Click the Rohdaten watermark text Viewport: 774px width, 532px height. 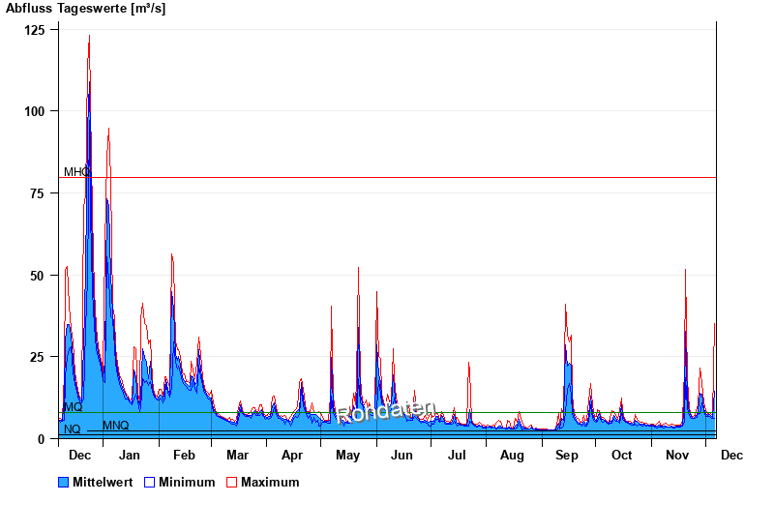pyautogui.click(x=387, y=411)
